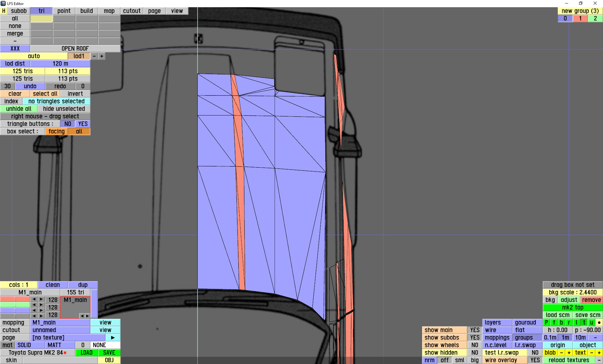Image resolution: width=603 pixels, height=364 pixels.
Task: Click red channel right arrow
Action: 41,299
